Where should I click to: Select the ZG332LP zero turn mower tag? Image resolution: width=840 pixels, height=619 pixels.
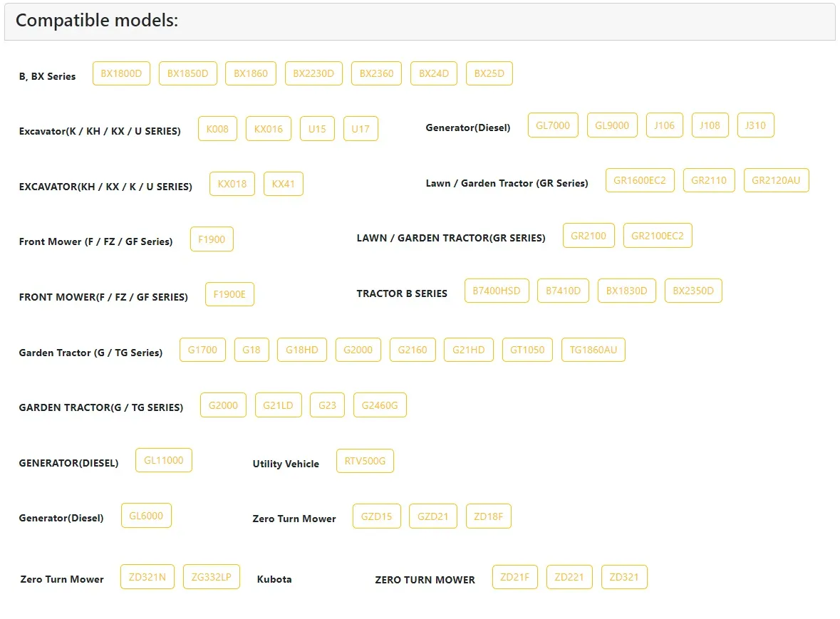click(211, 577)
